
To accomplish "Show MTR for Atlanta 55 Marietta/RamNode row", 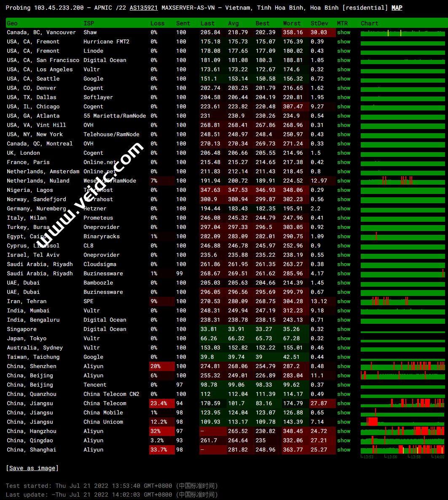I will 344,116.
